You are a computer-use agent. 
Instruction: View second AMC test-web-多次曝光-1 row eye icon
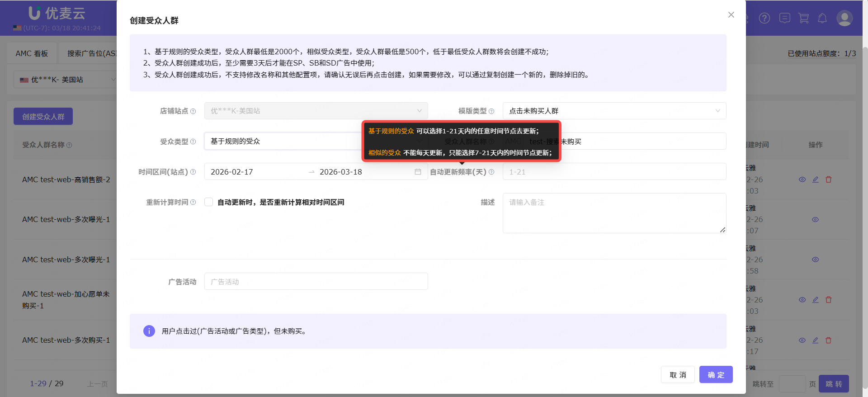816,260
